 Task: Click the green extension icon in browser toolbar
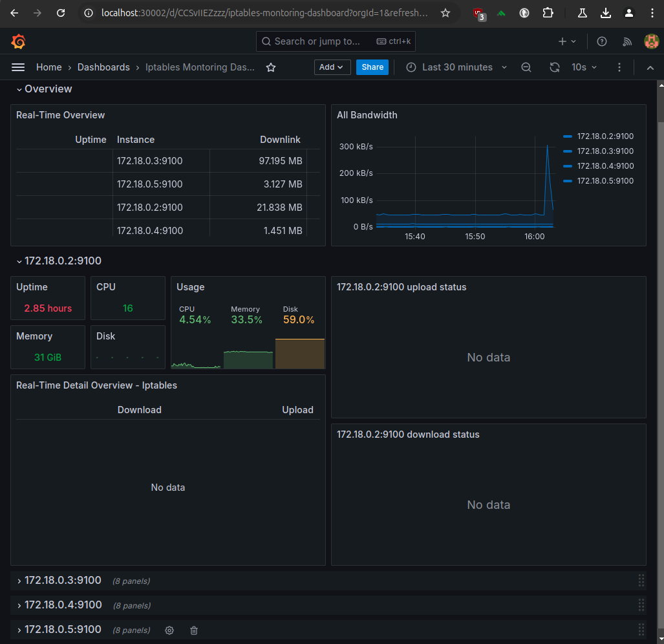click(501, 13)
